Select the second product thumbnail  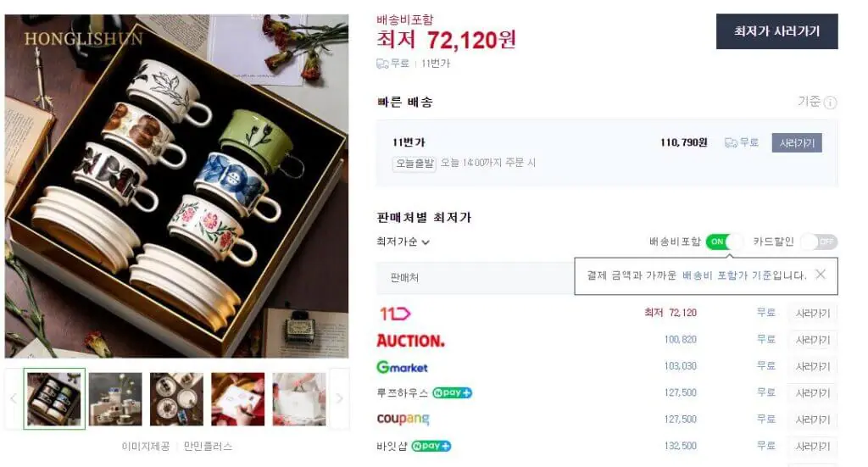(x=115, y=398)
